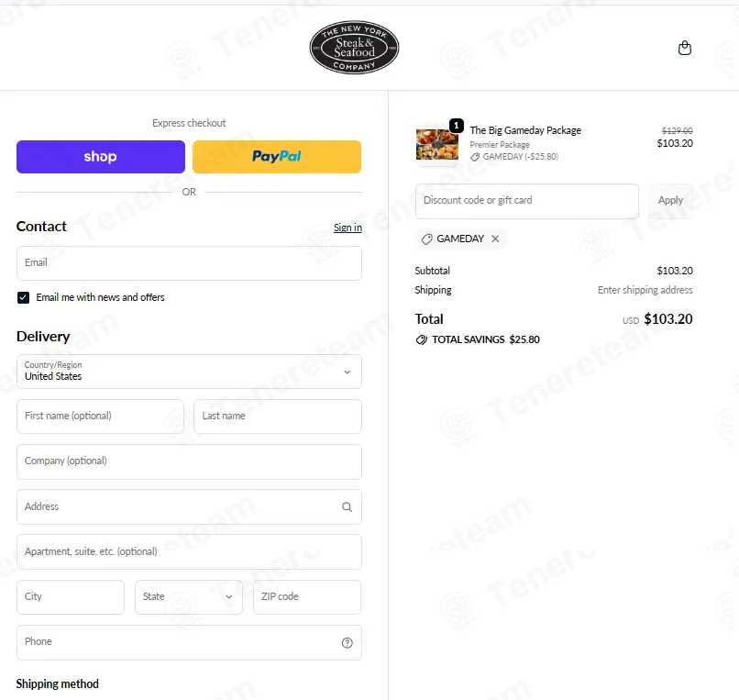The image size is (739, 700).
Task: Click the Discount code or gift card field
Action: click(x=526, y=201)
